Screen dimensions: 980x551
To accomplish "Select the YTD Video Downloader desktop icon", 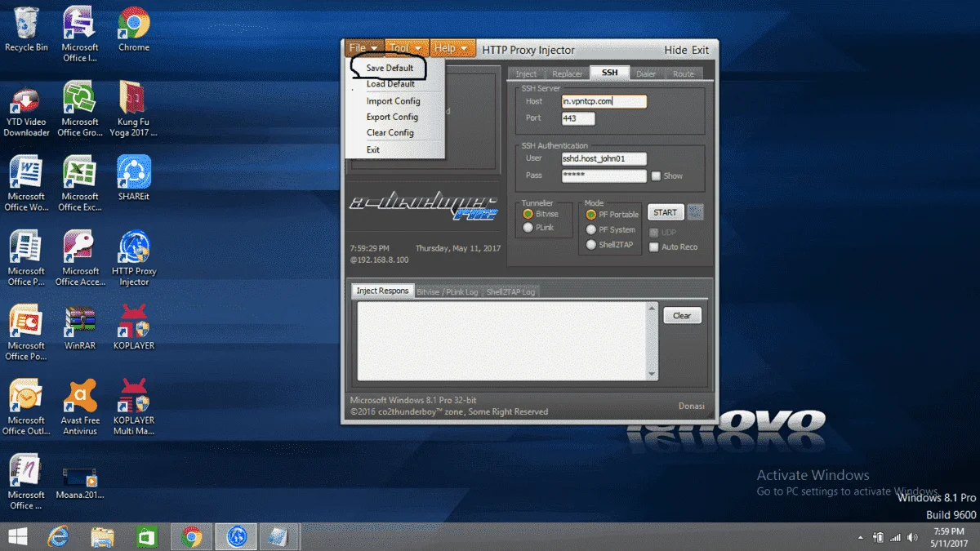I will coord(26,109).
